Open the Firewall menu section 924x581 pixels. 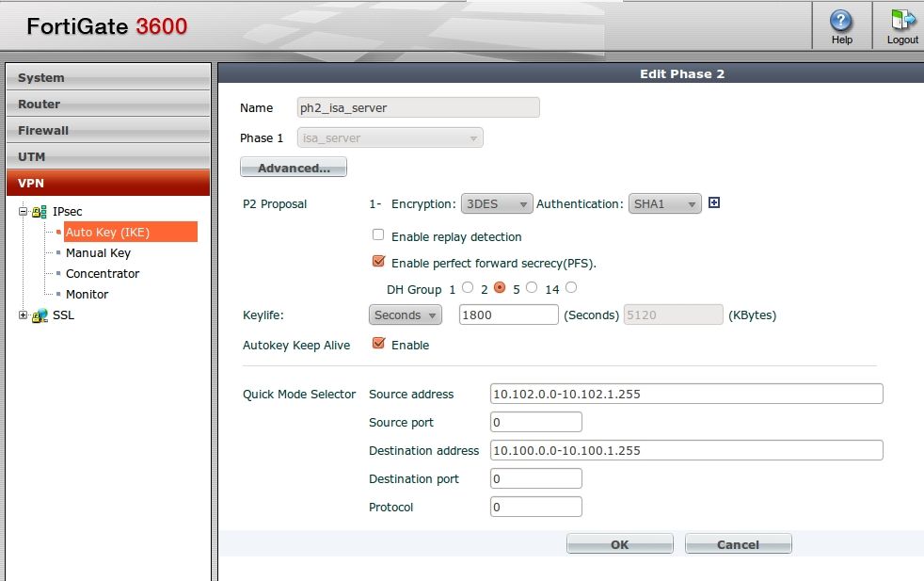click(x=108, y=130)
